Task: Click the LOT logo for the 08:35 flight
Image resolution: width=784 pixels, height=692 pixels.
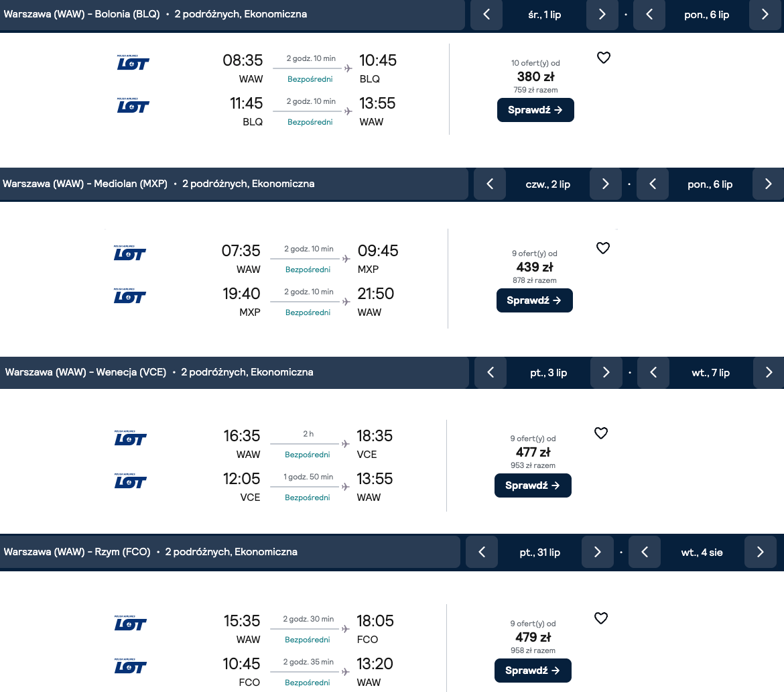Action: tap(133, 62)
